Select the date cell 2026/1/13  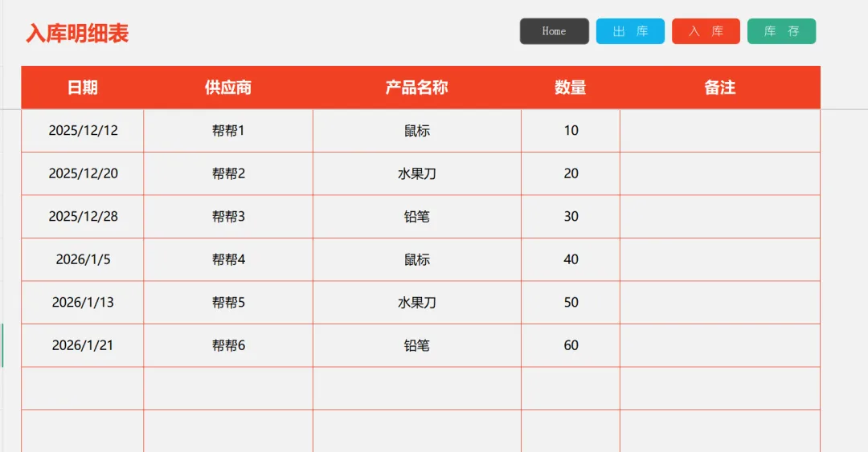click(83, 303)
